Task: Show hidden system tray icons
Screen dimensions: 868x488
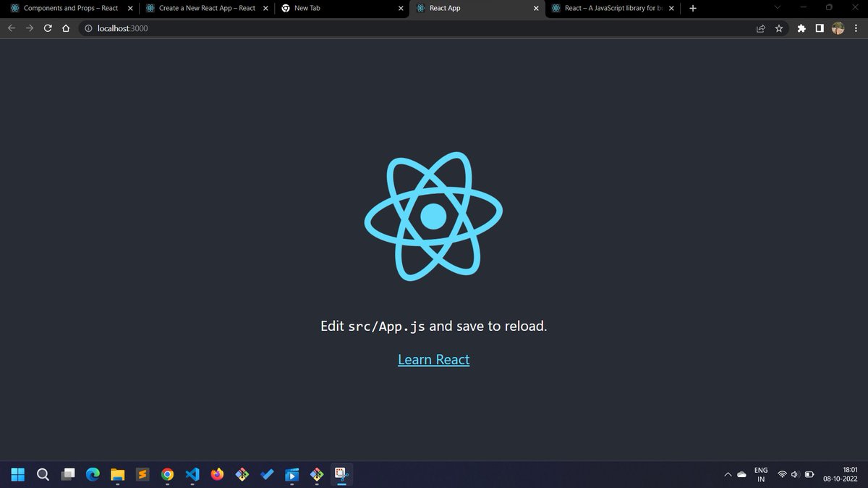Action: pos(728,475)
